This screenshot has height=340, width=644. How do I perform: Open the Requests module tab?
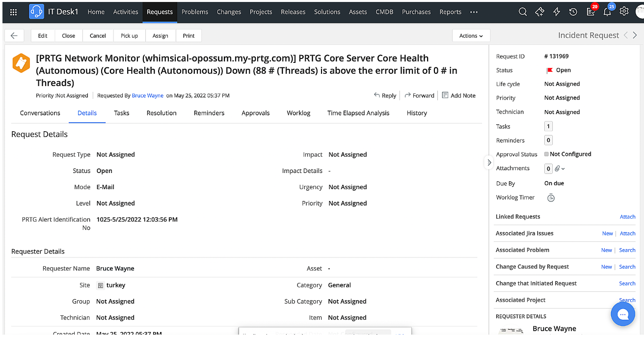(x=160, y=12)
